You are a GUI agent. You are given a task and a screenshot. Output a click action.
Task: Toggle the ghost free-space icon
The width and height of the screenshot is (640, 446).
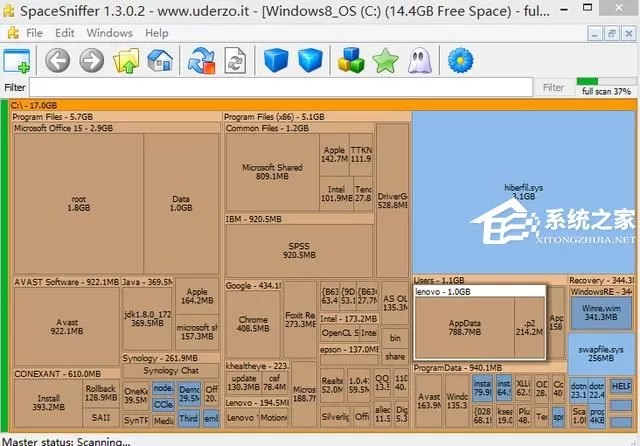pos(420,61)
